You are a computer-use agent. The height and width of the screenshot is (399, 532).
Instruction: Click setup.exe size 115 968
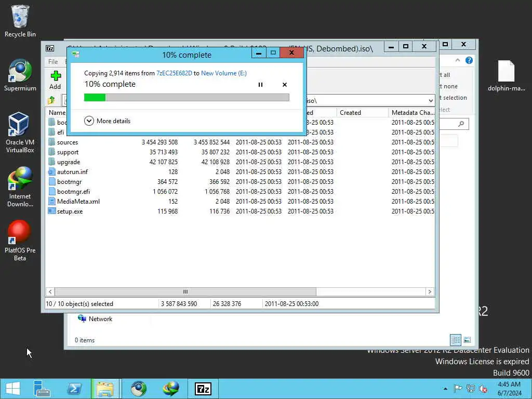click(168, 211)
